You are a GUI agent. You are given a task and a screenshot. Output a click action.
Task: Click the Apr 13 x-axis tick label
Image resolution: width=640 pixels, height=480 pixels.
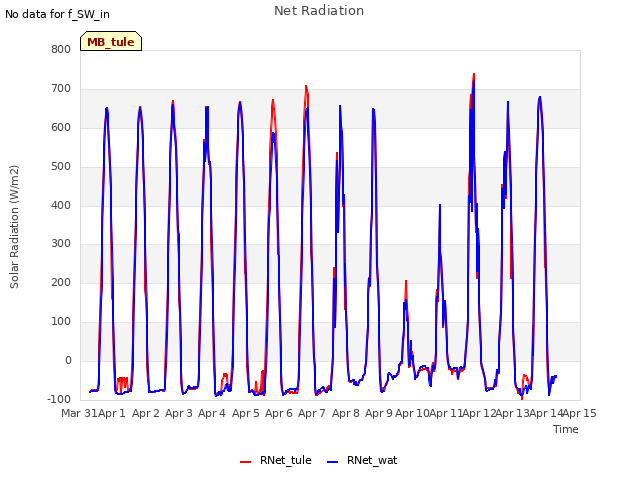[512, 413]
